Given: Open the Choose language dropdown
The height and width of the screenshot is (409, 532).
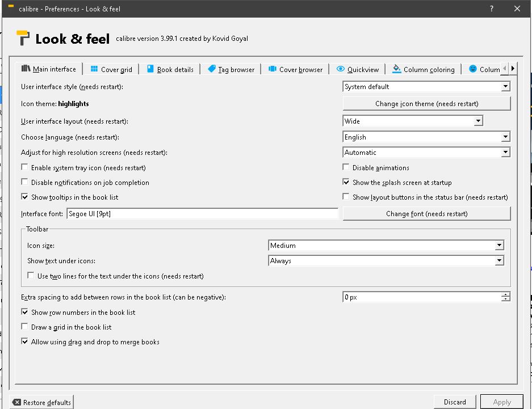Looking at the screenshot, I should pyautogui.click(x=426, y=137).
